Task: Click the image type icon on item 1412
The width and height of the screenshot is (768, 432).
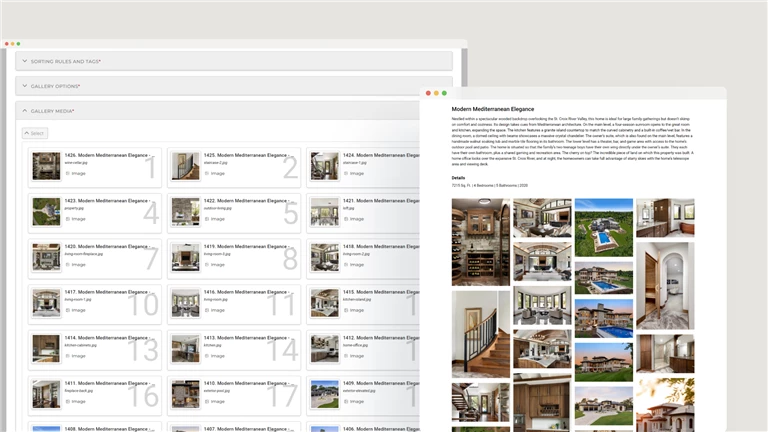Action: coord(346,356)
